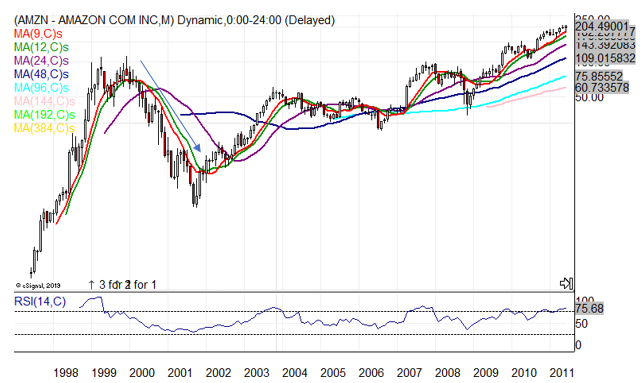Click the 109.015832 price marker
640x383 pixels.
coord(605,58)
